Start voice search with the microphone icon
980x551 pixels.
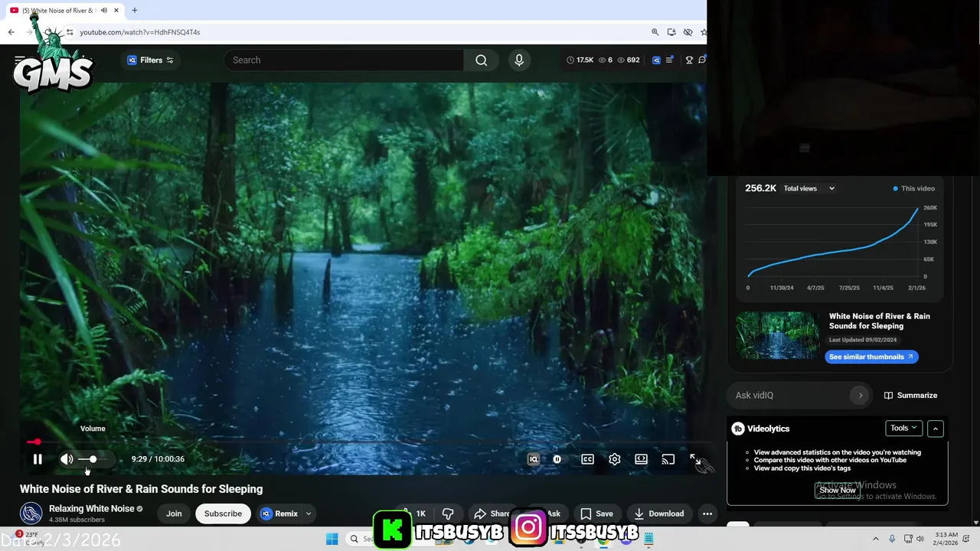[x=519, y=60]
